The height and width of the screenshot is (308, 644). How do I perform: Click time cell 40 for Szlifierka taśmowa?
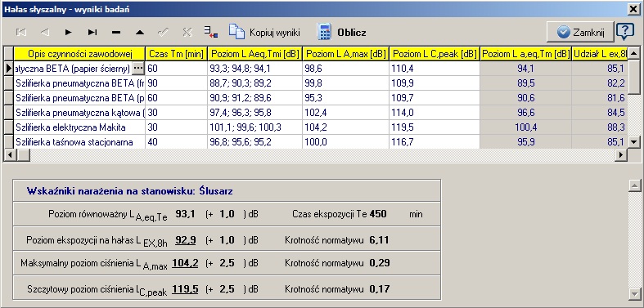[x=176, y=142]
